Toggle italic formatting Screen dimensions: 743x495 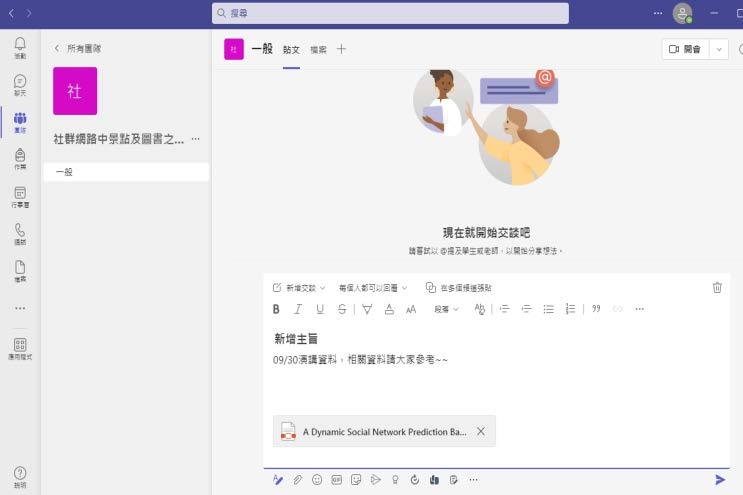(298, 309)
